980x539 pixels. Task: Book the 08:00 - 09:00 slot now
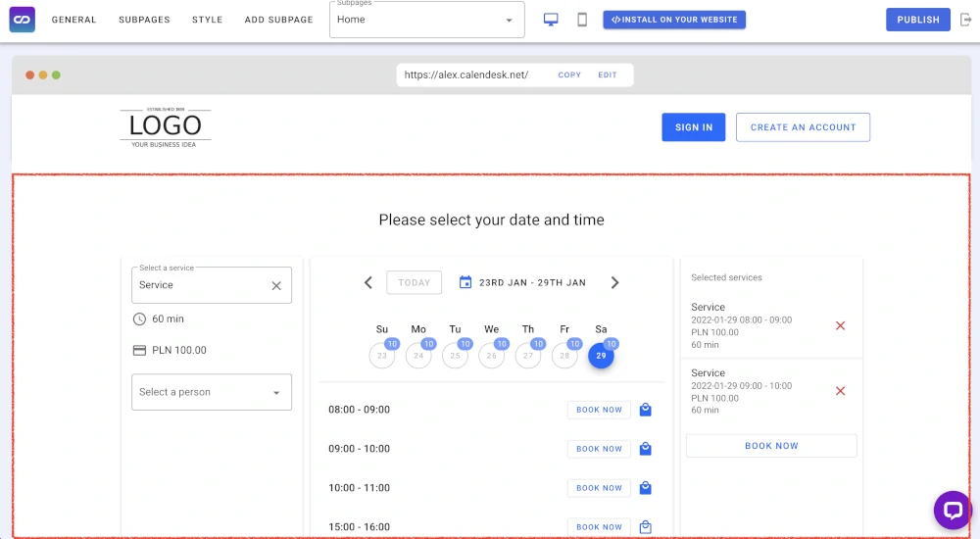point(599,410)
